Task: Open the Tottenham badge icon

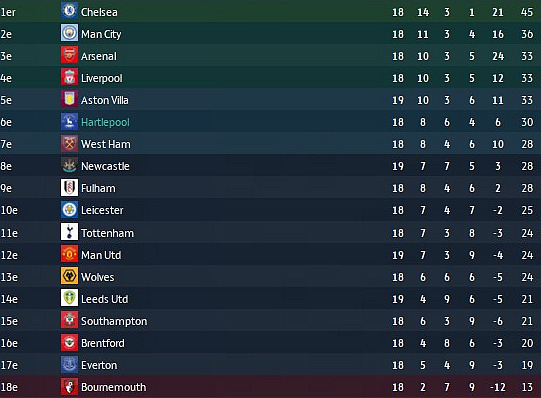Action: (x=69, y=232)
